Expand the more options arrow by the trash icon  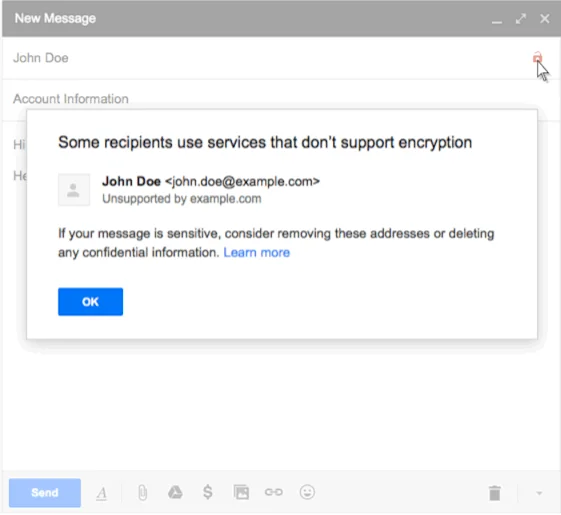click(539, 494)
